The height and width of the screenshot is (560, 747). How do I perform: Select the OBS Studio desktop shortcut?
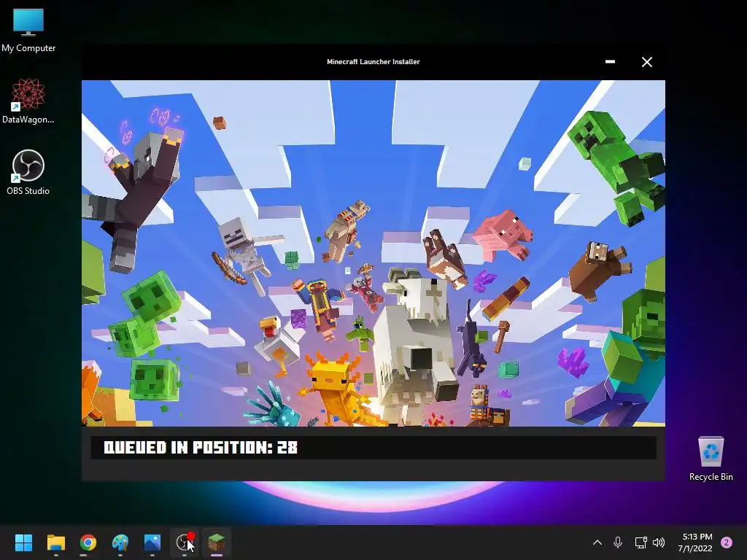[28, 172]
